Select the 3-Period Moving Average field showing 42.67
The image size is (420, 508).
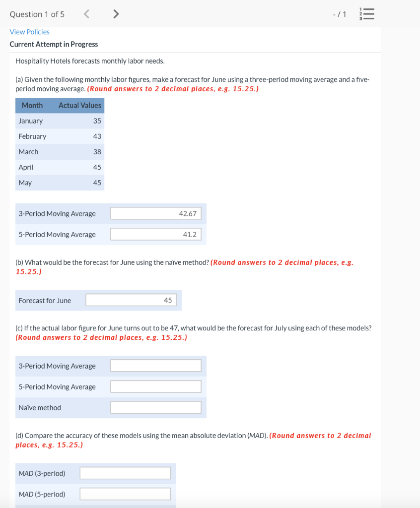[155, 213]
